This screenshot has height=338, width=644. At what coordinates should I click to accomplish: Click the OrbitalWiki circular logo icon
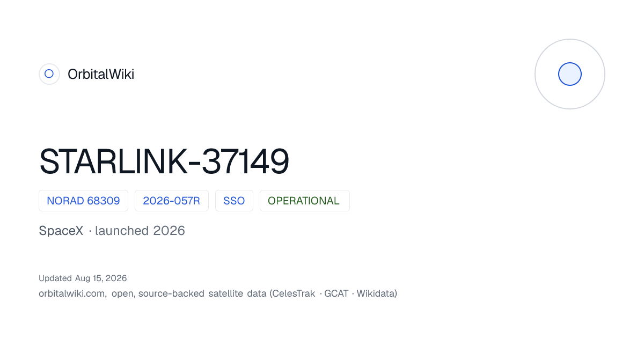49,74
